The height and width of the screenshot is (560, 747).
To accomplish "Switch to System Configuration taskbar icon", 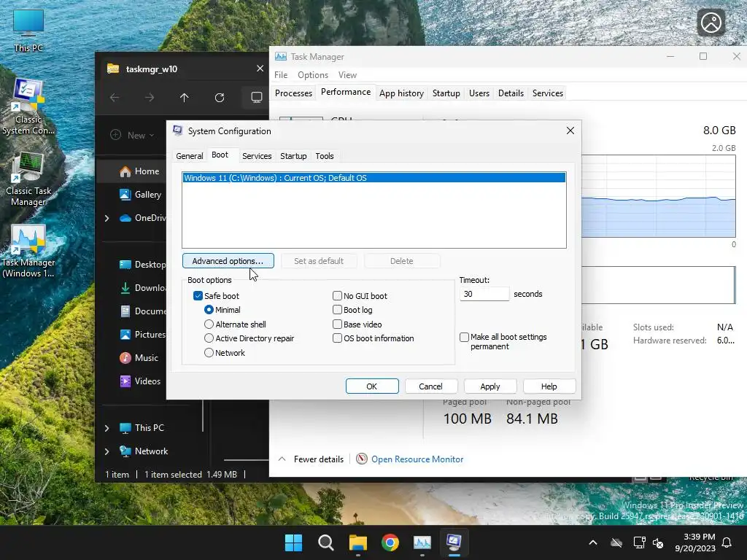I will pos(454,542).
